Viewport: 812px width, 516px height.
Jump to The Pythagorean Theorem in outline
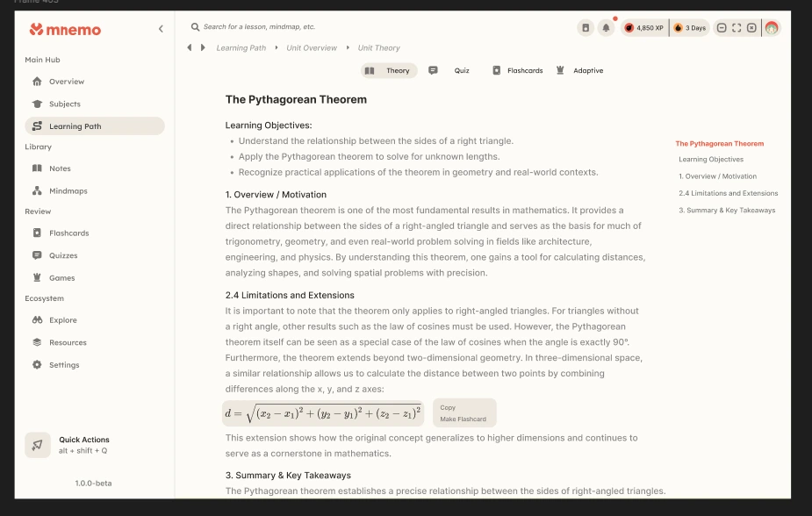[719, 144]
